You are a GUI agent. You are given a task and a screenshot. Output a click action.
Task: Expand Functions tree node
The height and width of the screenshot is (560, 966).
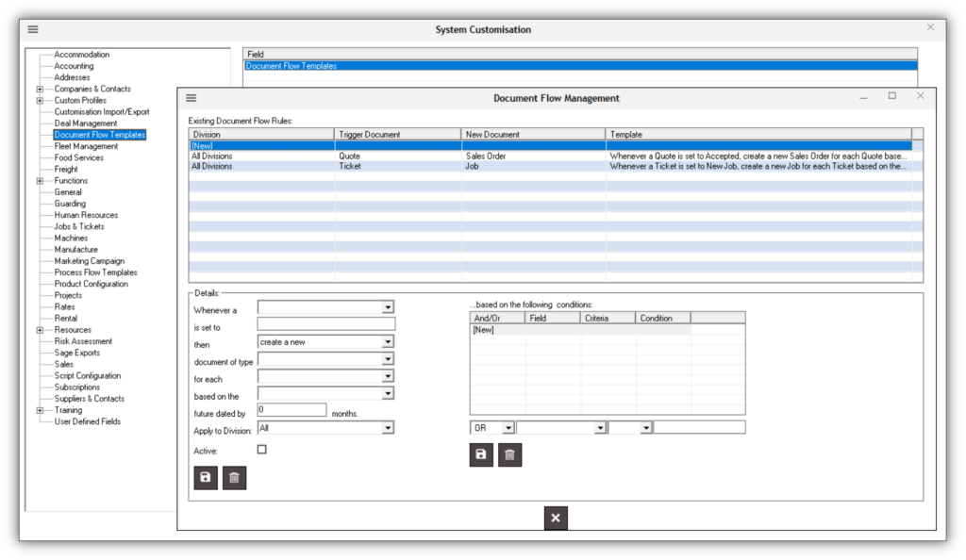pos(40,181)
